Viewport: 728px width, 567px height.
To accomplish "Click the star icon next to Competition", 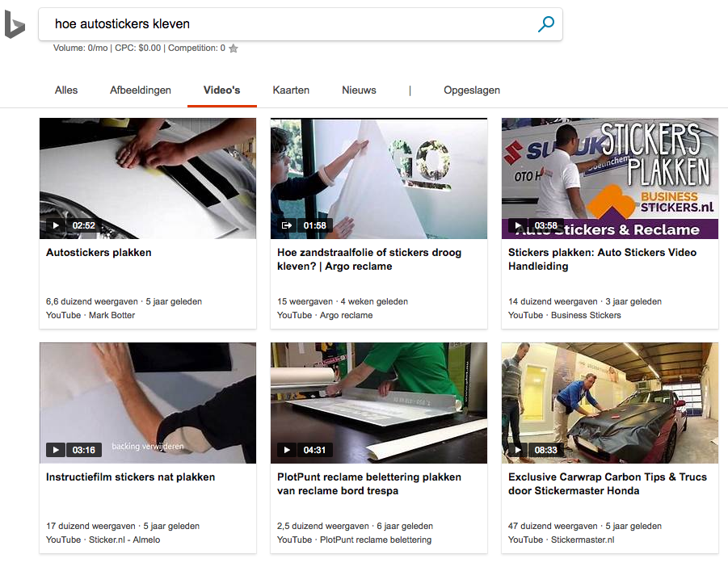I will pos(234,48).
